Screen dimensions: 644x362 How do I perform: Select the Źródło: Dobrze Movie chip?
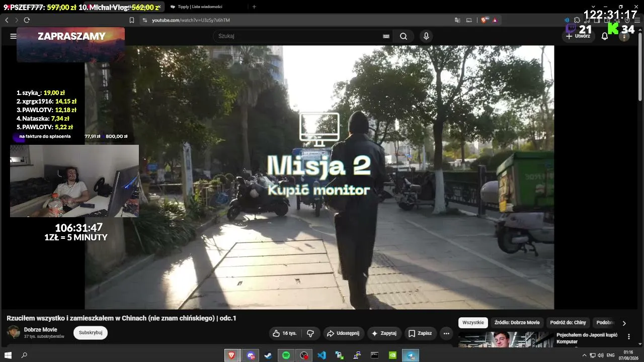517,323
